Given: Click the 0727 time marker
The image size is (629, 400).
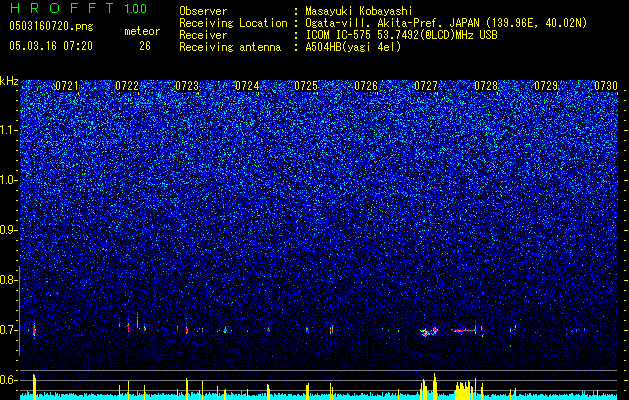Looking at the screenshot, I should pyautogui.click(x=426, y=86).
